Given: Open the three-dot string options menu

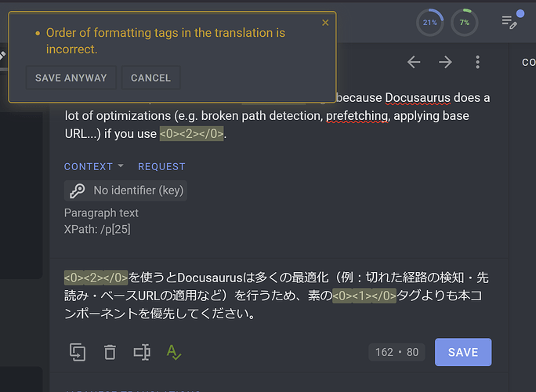Looking at the screenshot, I should coord(477,62).
